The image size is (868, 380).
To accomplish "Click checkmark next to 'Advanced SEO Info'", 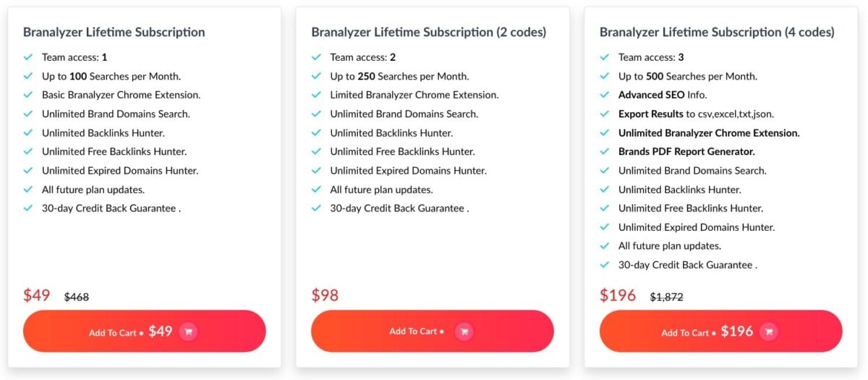I will pos(605,95).
